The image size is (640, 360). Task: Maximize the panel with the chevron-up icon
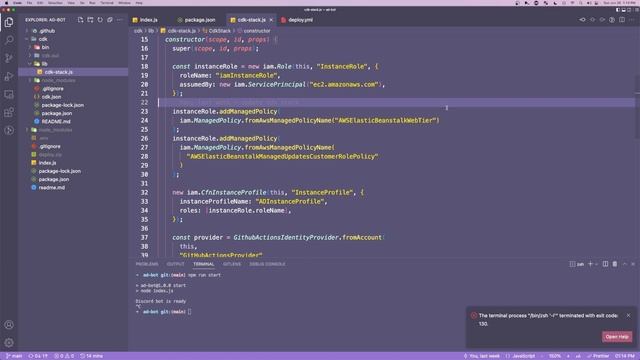[x=624, y=264]
